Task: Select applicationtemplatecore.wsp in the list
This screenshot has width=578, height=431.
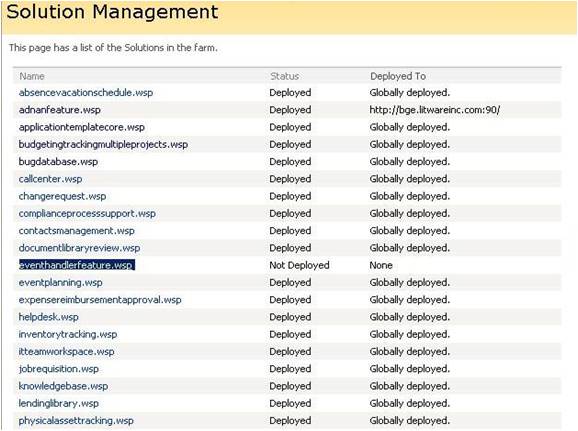Action: pos(82,127)
